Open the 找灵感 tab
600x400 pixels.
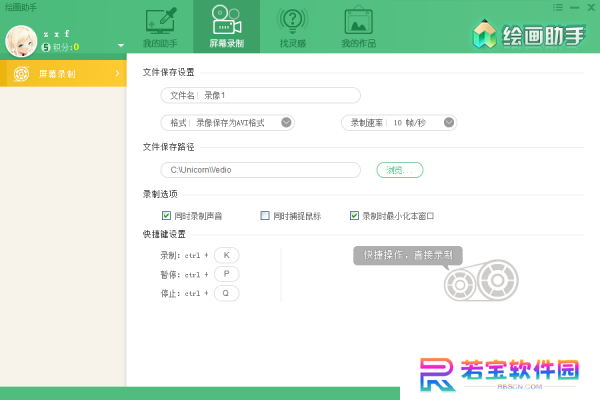[293, 27]
